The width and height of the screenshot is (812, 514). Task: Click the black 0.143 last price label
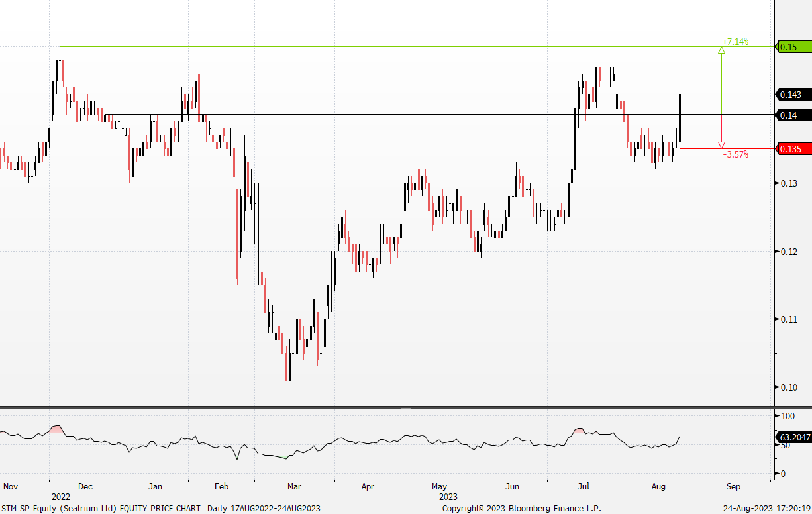click(793, 95)
